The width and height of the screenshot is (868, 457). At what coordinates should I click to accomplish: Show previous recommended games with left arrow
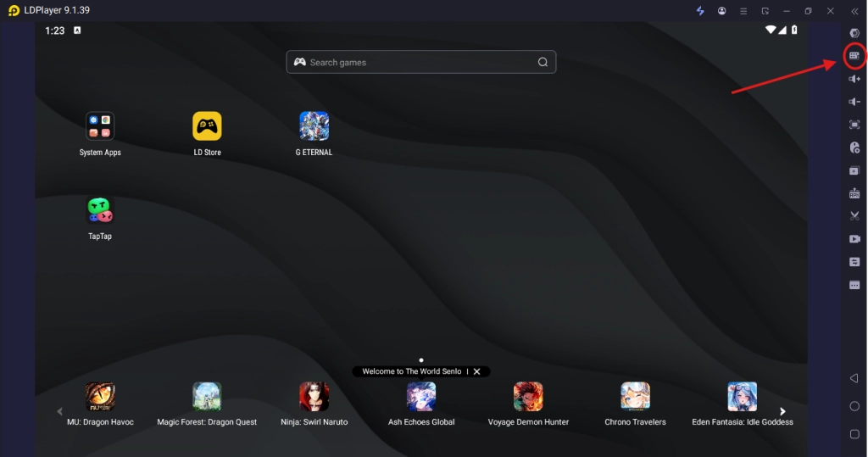click(60, 411)
